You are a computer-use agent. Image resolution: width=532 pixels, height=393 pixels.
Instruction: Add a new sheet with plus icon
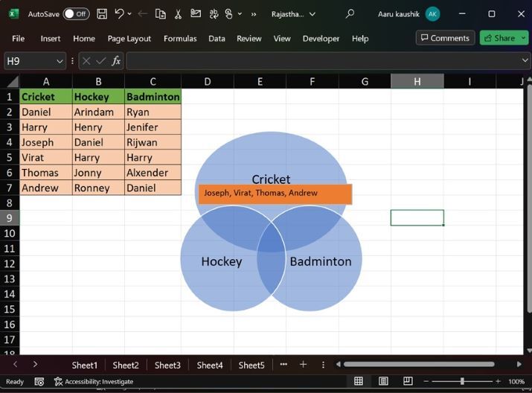[304, 365]
